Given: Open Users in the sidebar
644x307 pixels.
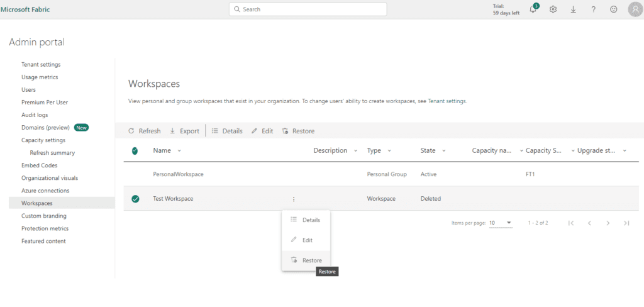Looking at the screenshot, I should (x=28, y=89).
